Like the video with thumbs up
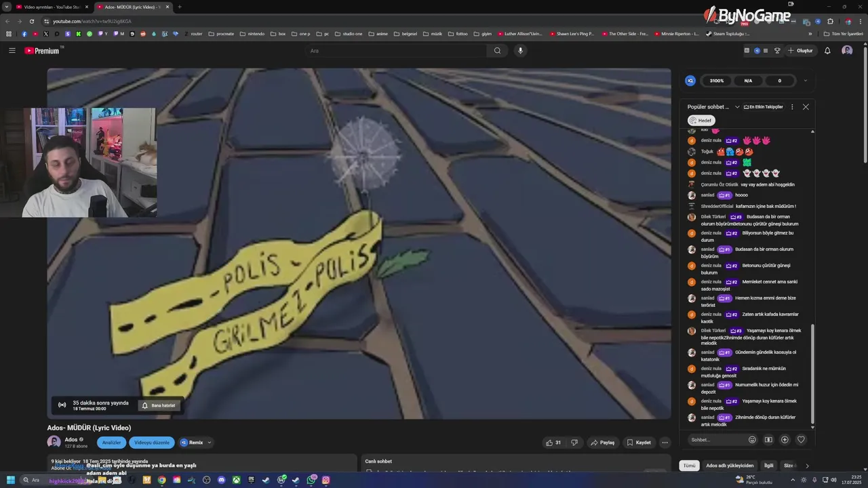 (553, 443)
